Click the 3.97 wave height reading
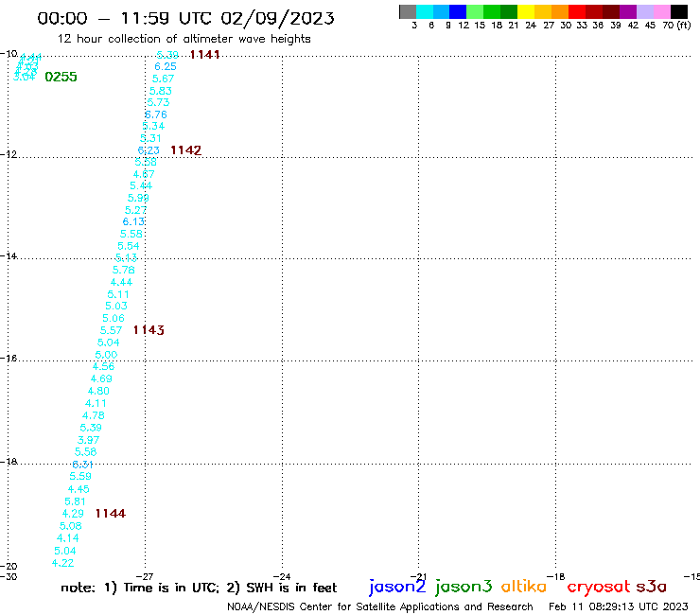Viewport: 700px width, 615px height. pos(88,440)
